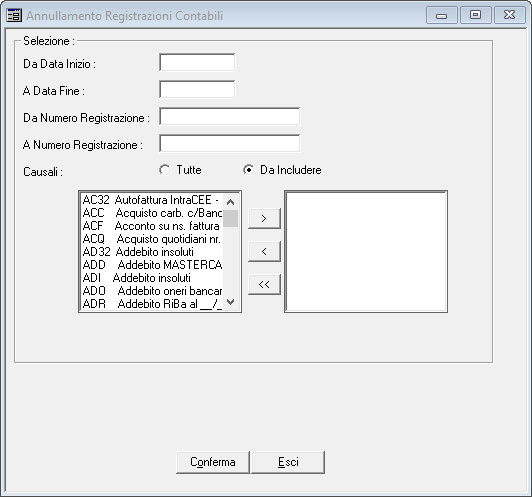This screenshot has width=532, height=497.
Task: Click the causali list scrollbar thumb
Action: 230,218
